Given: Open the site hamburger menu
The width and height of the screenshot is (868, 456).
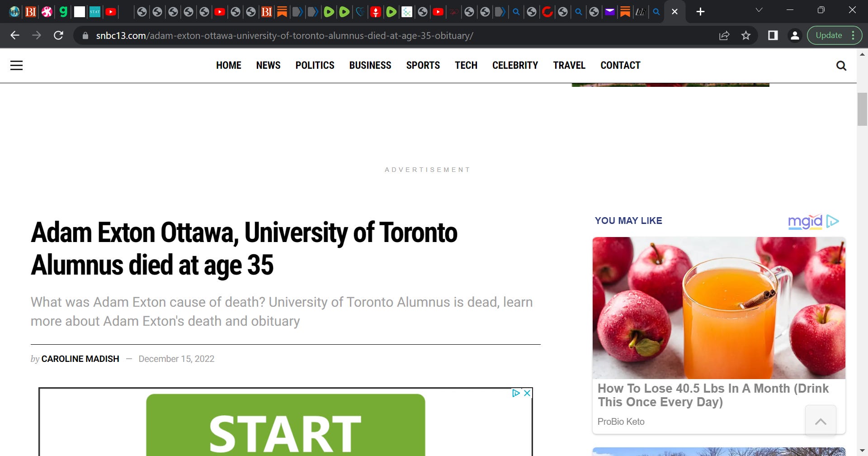Looking at the screenshot, I should (x=16, y=66).
